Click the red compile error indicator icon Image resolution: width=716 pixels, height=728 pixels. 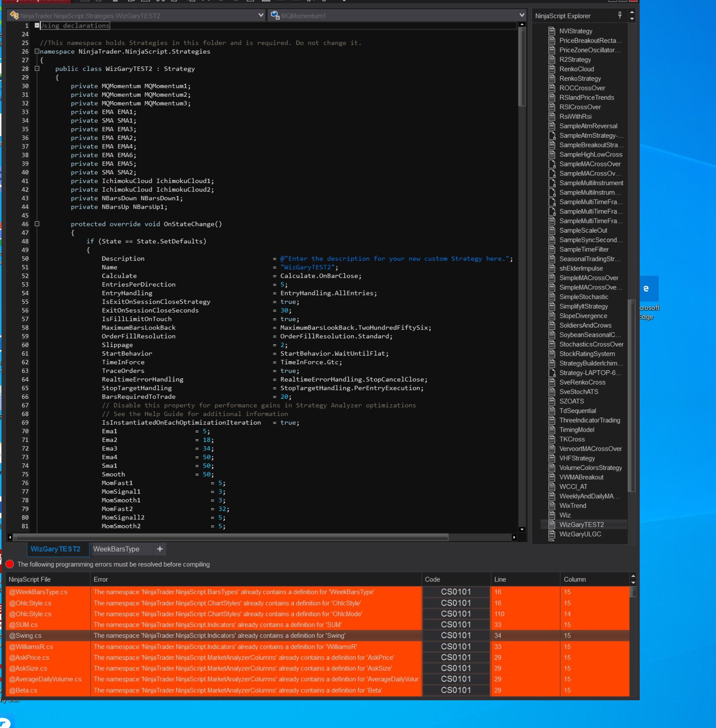click(x=10, y=564)
